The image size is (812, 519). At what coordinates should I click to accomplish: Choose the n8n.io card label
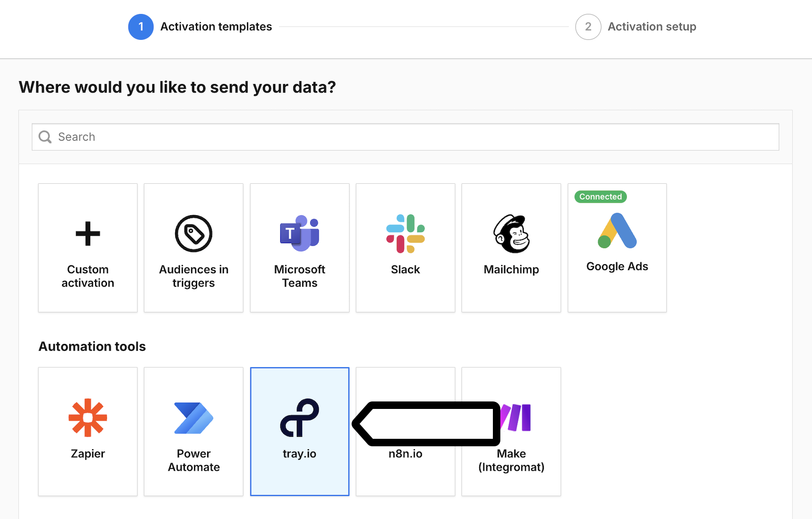coord(405,454)
